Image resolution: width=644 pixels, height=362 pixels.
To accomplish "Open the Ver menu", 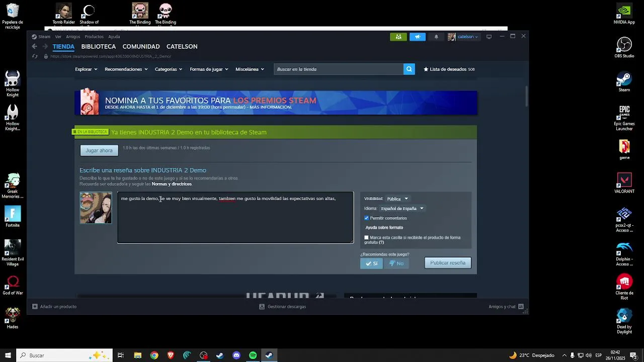I will (x=58, y=37).
